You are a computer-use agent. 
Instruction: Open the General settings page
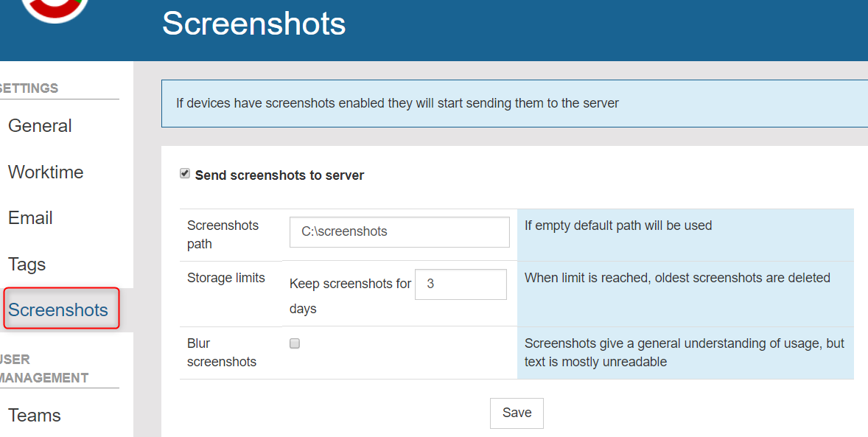tap(40, 126)
